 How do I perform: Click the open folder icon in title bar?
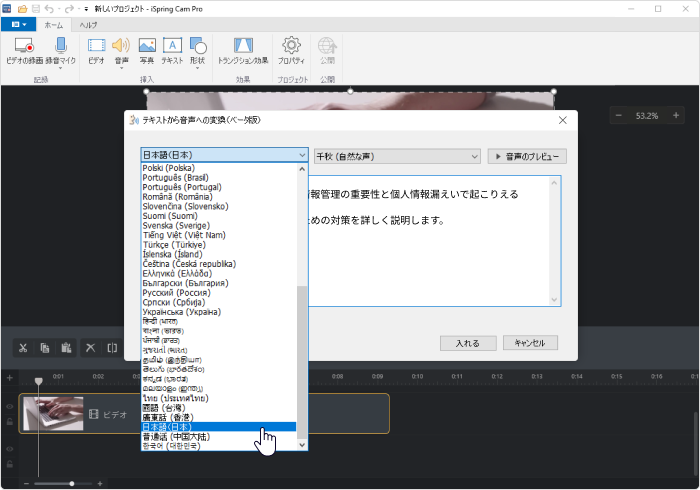22,8
